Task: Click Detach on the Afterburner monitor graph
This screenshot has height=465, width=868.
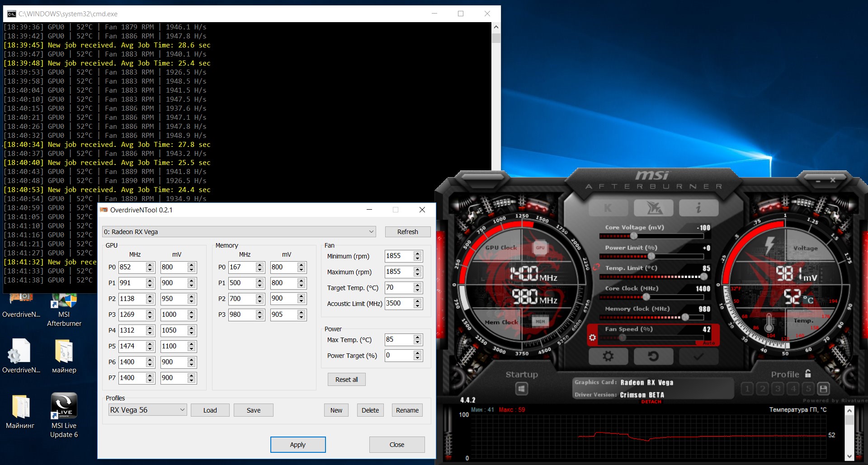Action: coord(651,402)
